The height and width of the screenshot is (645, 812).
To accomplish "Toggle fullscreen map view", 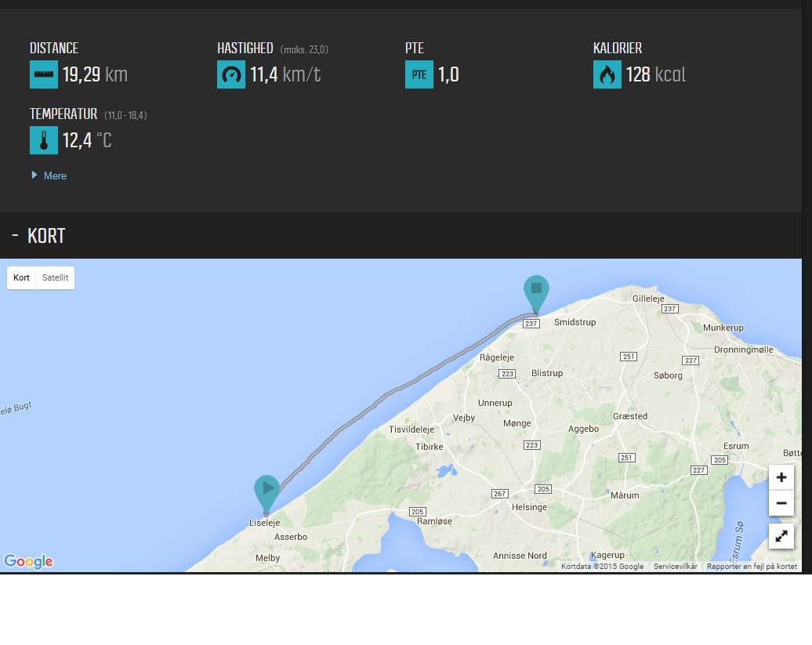I will pyautogui.click(x=781, y=536).
